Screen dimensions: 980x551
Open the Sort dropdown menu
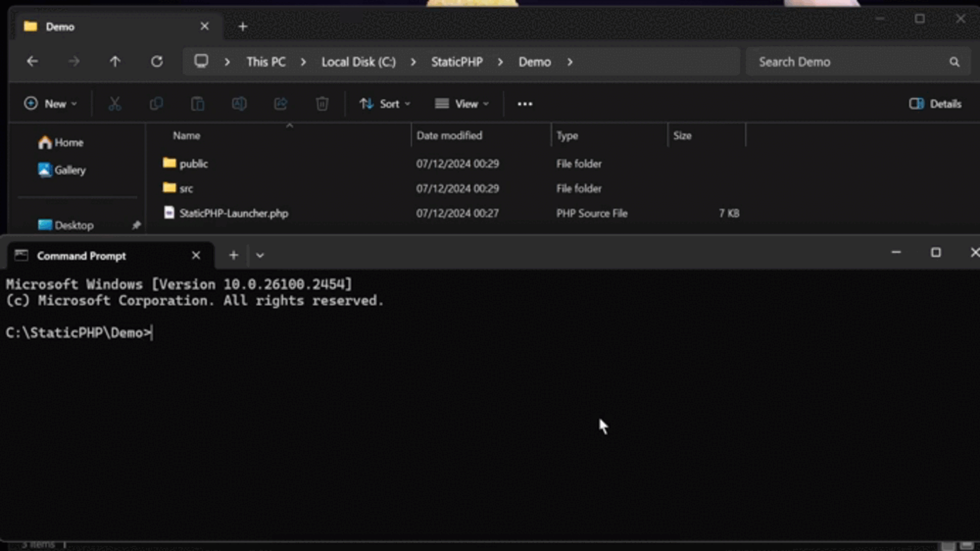[x=385, y=104]
